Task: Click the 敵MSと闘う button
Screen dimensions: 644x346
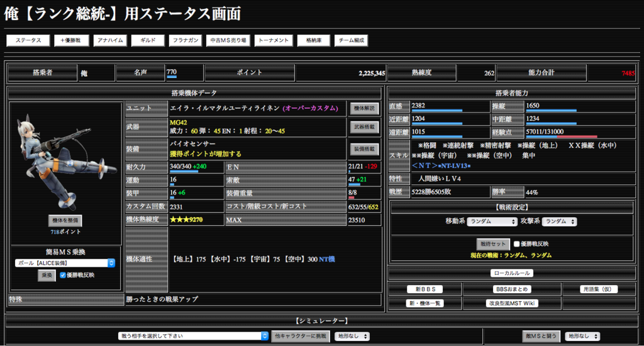Action: pos(541,336)
